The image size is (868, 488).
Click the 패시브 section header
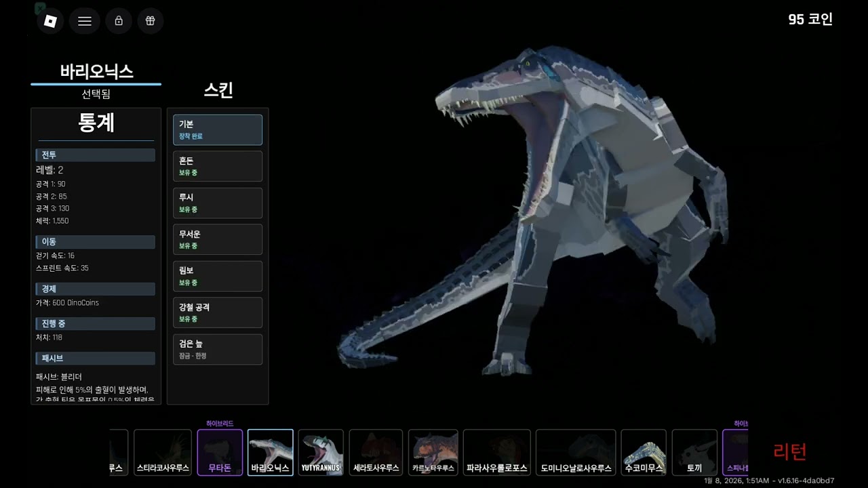pos(96,359)
